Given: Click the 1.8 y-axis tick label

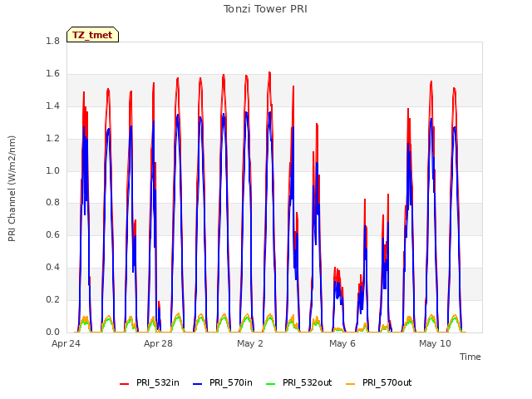Looking at the screenshot, I should (52, 41).
